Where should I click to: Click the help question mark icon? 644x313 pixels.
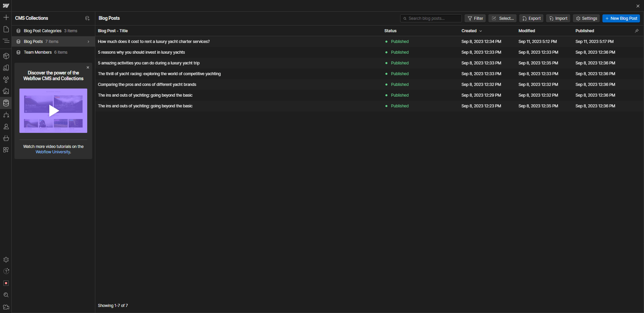click(x=6, y=271)
